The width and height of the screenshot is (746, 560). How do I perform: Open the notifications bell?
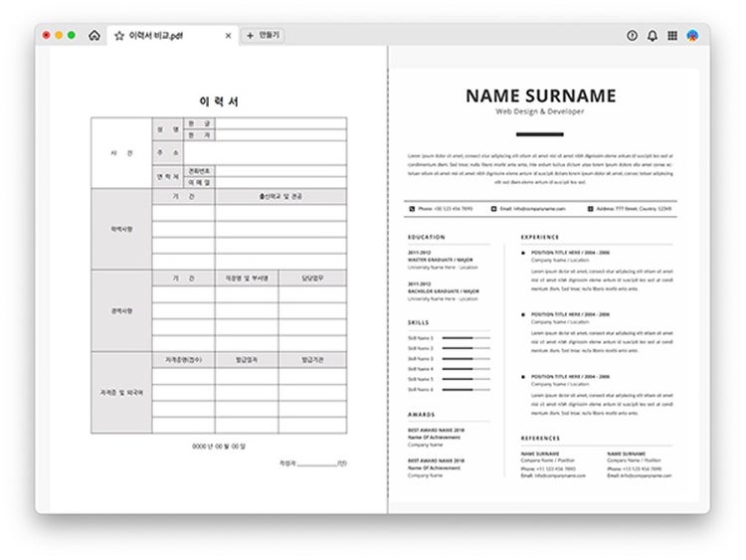point(653,35)
